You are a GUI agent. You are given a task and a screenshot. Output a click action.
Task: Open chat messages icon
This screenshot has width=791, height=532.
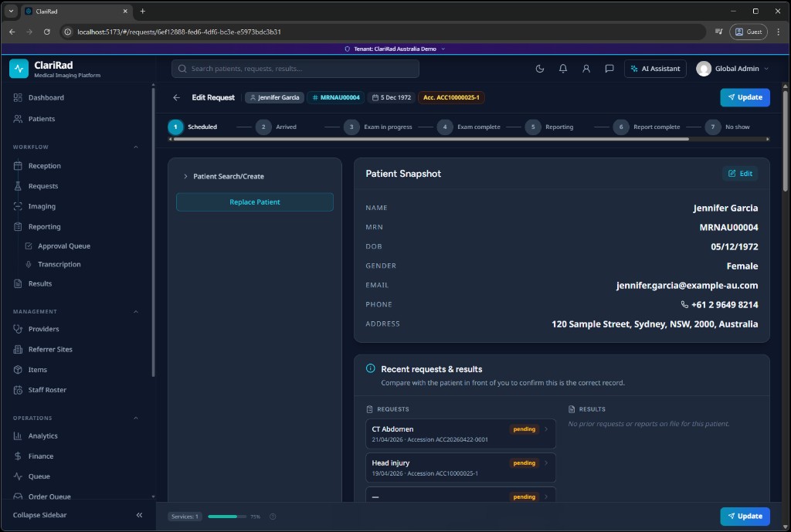[x=609, y=69]
